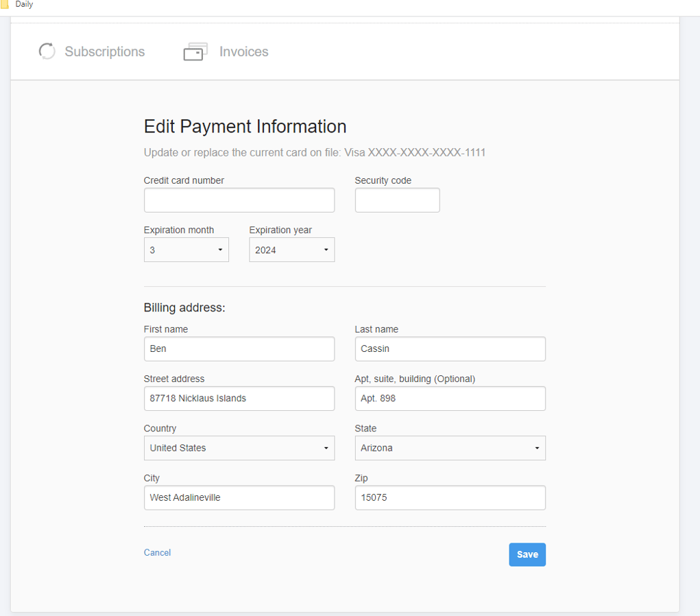
Task: Click the Zip field showing 15075
Action: pos(450,497)
